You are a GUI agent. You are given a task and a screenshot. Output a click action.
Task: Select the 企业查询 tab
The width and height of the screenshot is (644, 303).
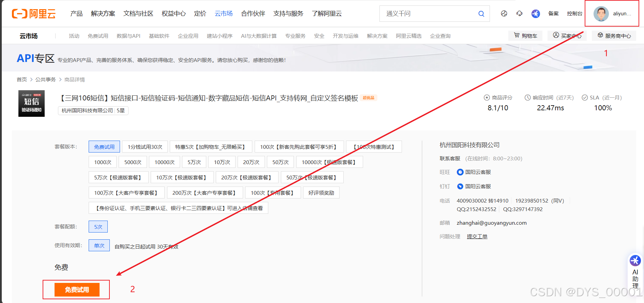pos(440,36)
